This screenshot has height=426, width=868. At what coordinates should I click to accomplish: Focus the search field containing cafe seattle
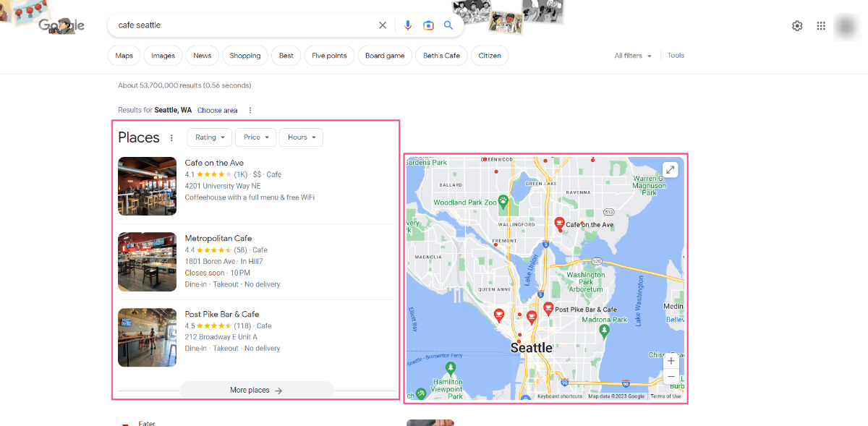[x=246, y=25]
